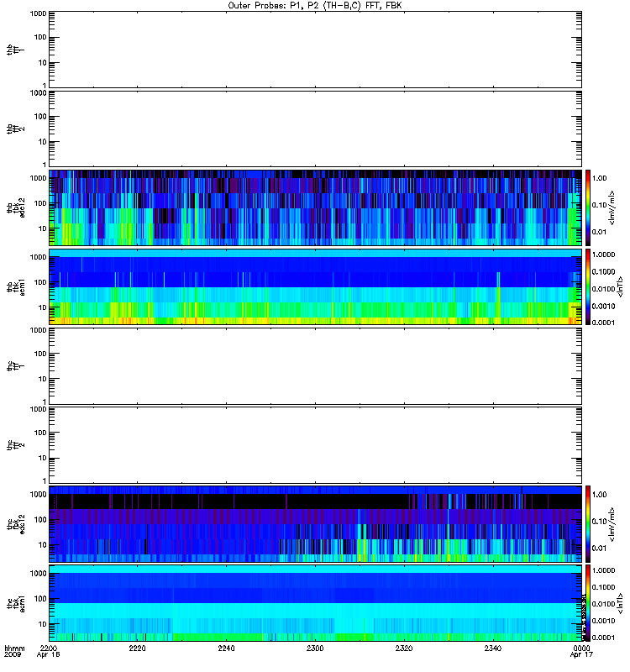Click the "thc fbk scm1" y-axis label
630x672 pixels.
tap(16, 603)
